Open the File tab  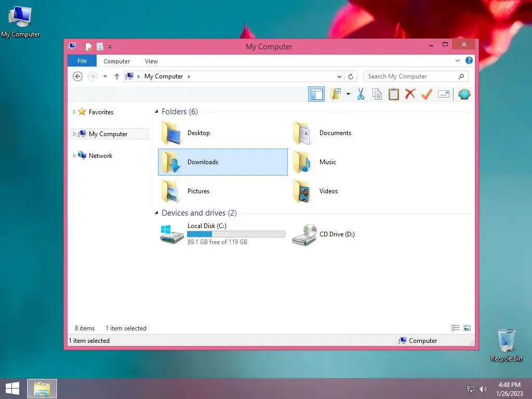click(x=82, y=61)
